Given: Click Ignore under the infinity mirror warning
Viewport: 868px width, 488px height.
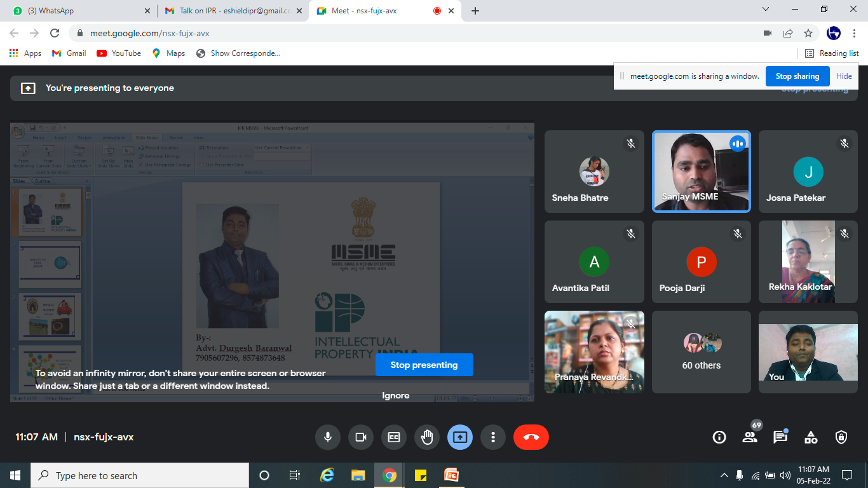Looking at the screenshot, I should [x=396, y=395].
